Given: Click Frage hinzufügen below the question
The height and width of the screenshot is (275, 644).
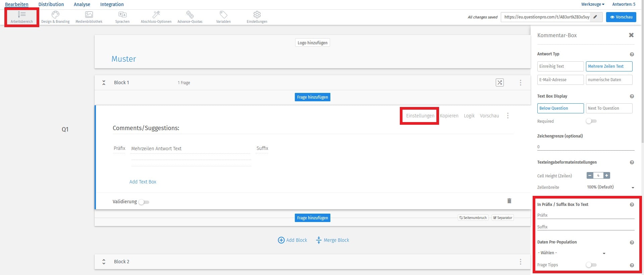Looking at the screenshot, I should [x=313, y=218].
